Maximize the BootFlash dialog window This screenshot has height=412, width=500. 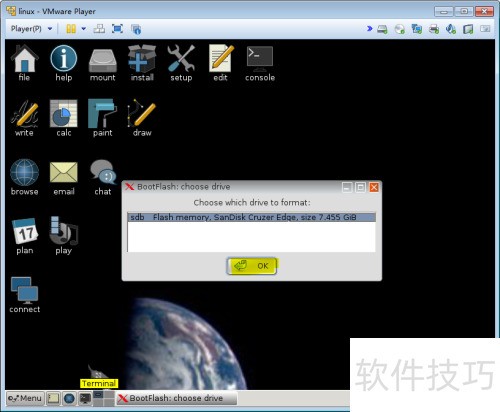[360, 187]
